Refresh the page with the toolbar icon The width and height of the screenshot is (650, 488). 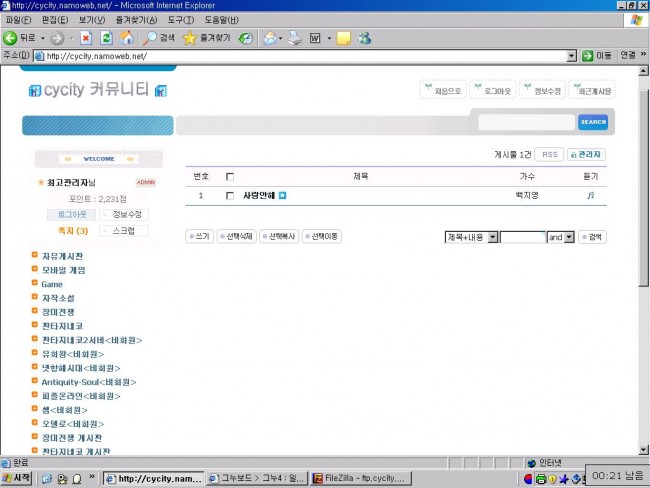click(x=106, y=38)
